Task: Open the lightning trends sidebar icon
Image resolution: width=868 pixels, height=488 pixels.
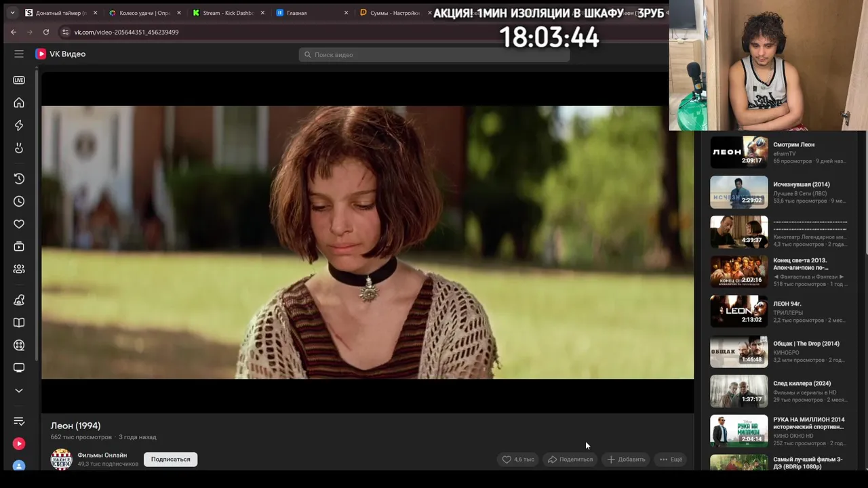Action: pyautogui.click(x=19, y=125)
